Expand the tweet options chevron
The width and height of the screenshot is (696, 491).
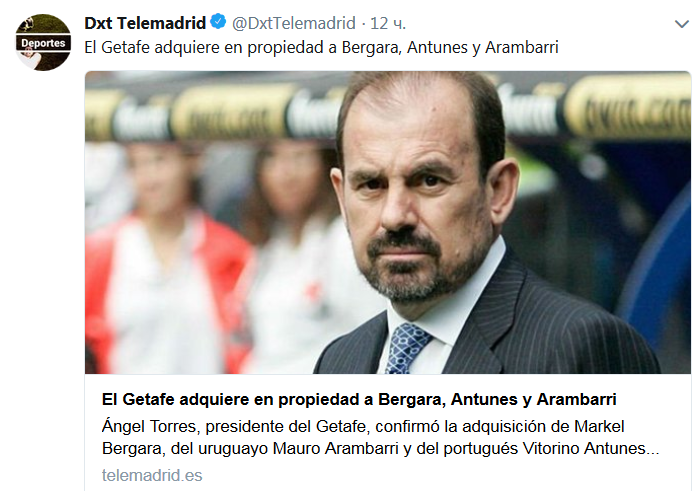click(681, 24)
